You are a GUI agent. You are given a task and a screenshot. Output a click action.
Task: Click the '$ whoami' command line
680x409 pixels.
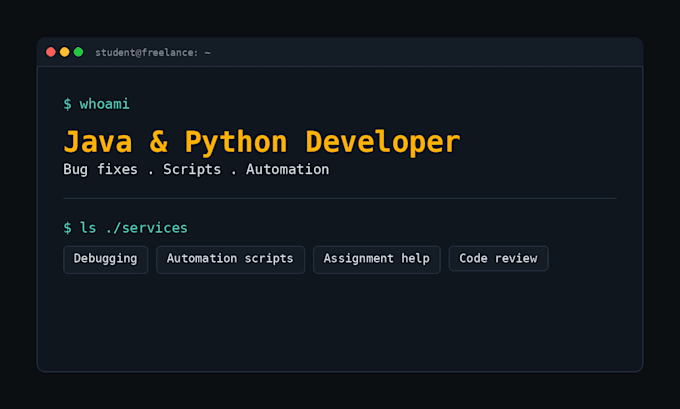click(x=96, y=104)
